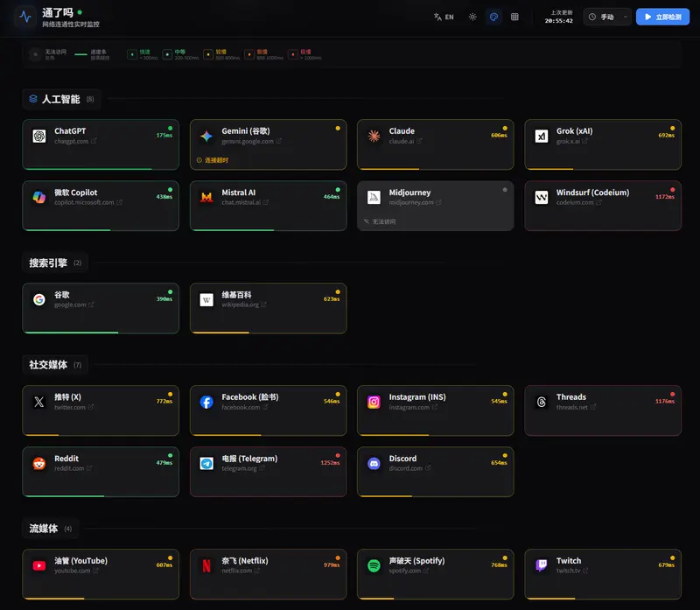The image size is (700, 610).
Task: Click the Netflix logo icon
Action: pyautogui.click(x=206, y=566)
